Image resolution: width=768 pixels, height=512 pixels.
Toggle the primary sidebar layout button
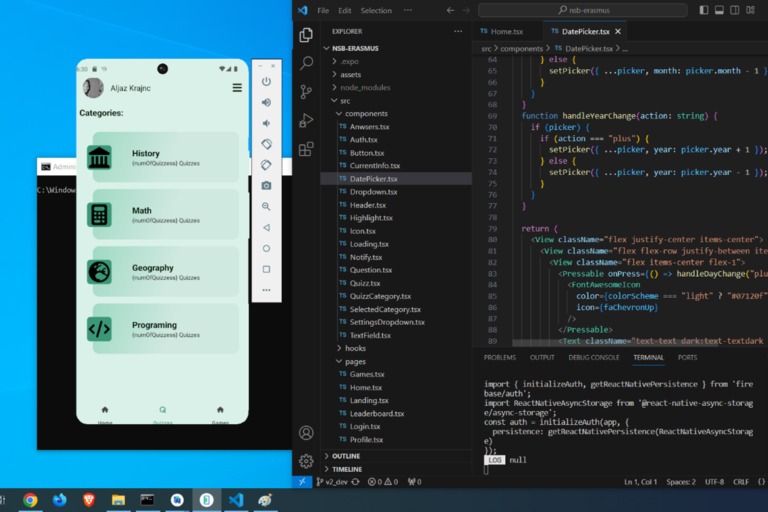[x=705, y=10]
